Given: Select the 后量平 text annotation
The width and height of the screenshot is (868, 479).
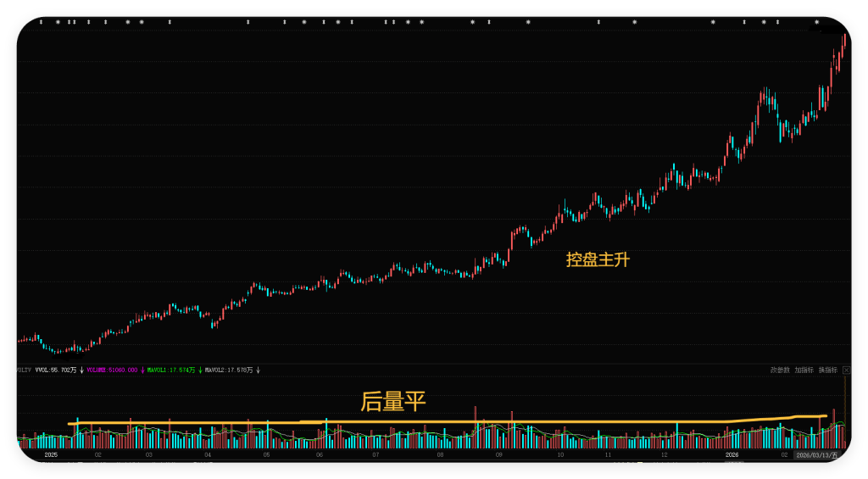Looking at the screenshot, I should [x=393, y=402].
